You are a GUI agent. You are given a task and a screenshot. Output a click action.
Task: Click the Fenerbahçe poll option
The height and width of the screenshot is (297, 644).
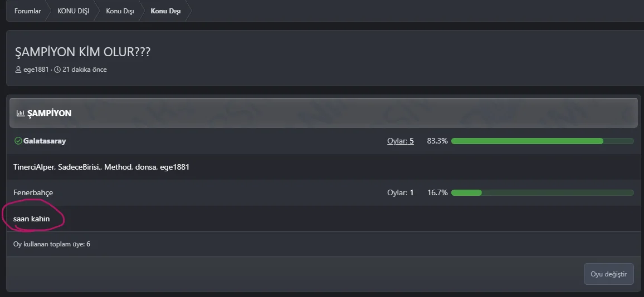pyautogui.click(x=33, y=193)
